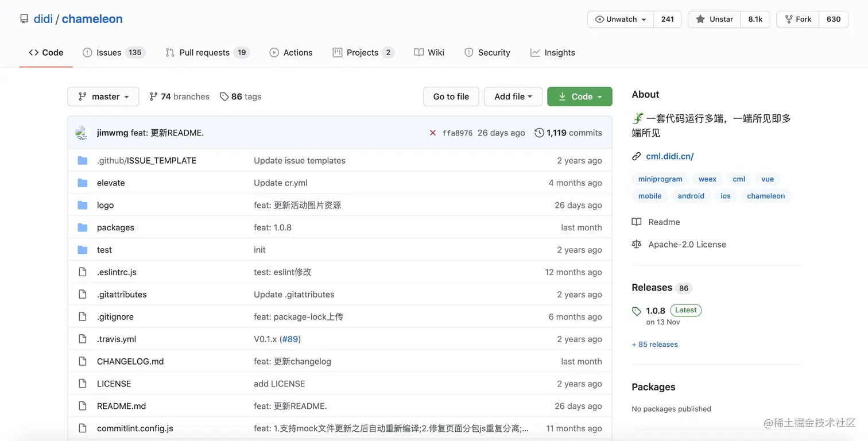868x441 pixels.
Task: View the + 85 releases link
Action: pos(654,345)
